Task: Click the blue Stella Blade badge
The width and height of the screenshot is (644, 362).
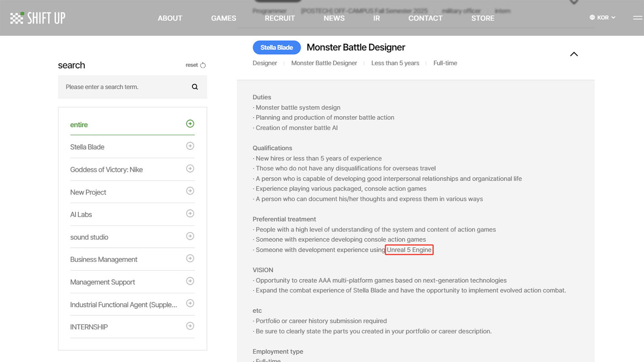Action: coord(277,47)
